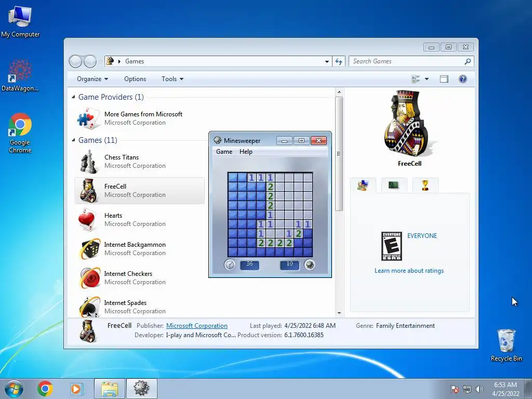Click the search magnifier icon
Image resolution: width=532 pixels, height=399 pixels.
tap(468, 61)
